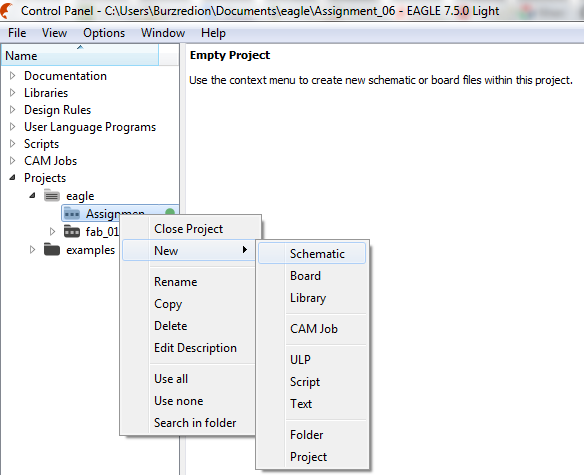Expand the examples folder node
584x475 pixels.
click(x=32, y=249)
